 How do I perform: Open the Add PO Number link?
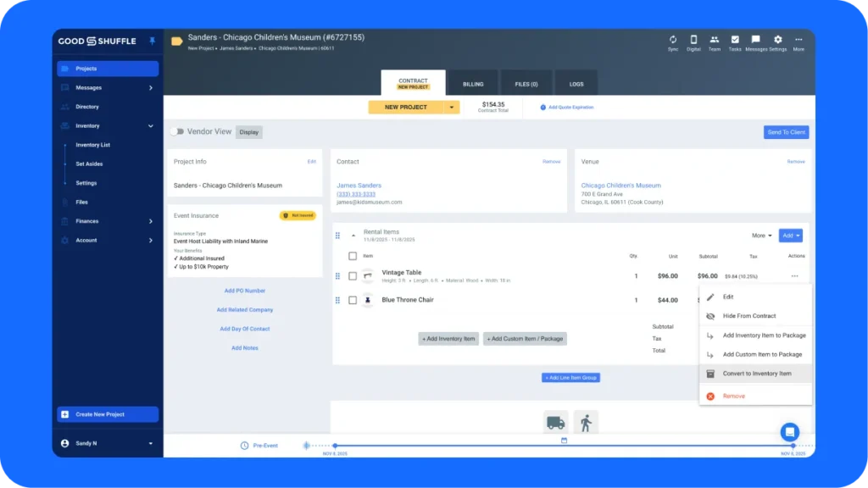[245, 290]
